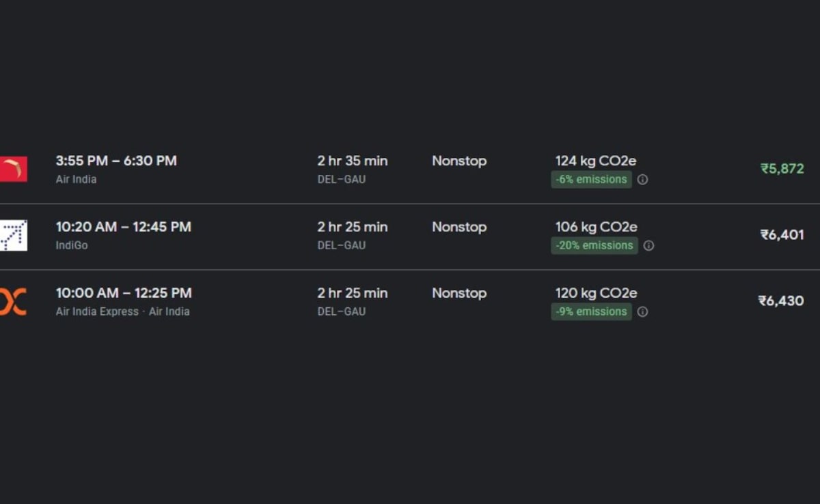Open emissions info icon for Air India flight

click(642, 180)
